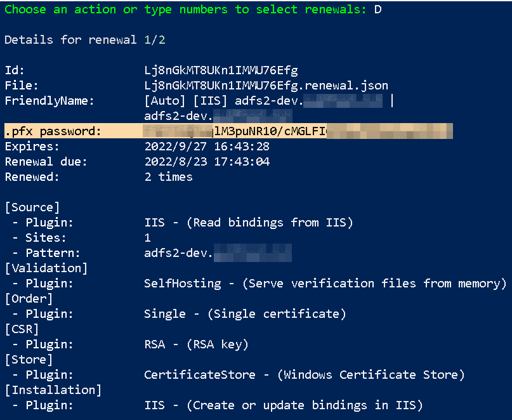
Task: Click the Renewed '2 times' value
Action: pyautogui.click(x=169, y=176)
